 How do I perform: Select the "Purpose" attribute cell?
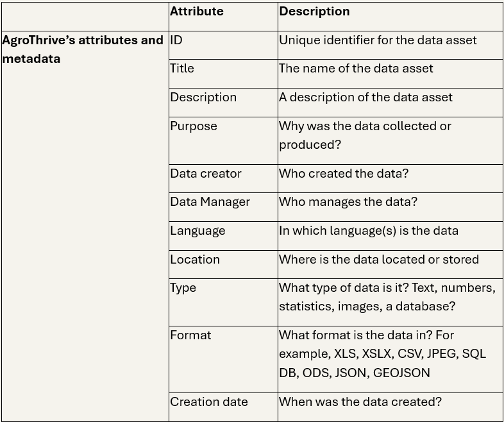tap(194, 126)
